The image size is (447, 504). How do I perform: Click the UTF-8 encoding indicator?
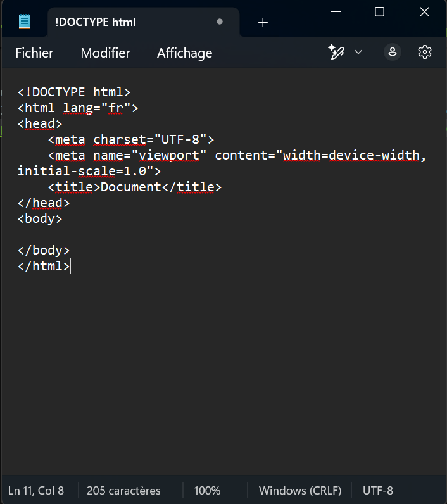(378, 491)
